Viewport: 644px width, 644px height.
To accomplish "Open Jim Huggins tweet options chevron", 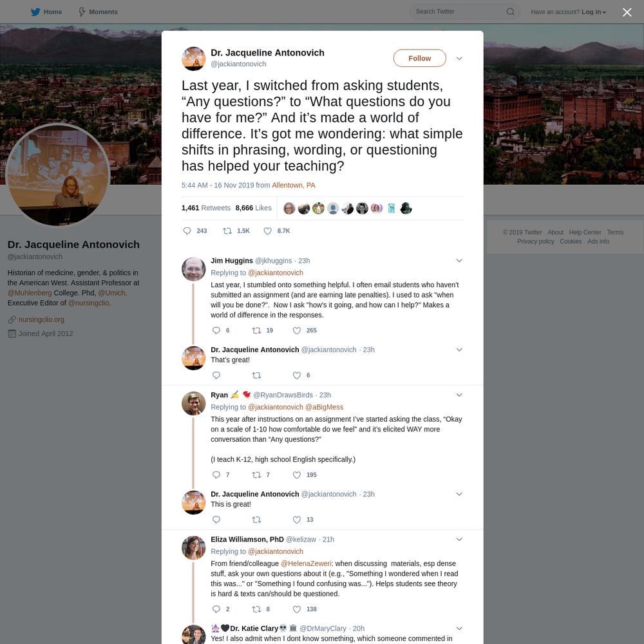I will point(459,260).
